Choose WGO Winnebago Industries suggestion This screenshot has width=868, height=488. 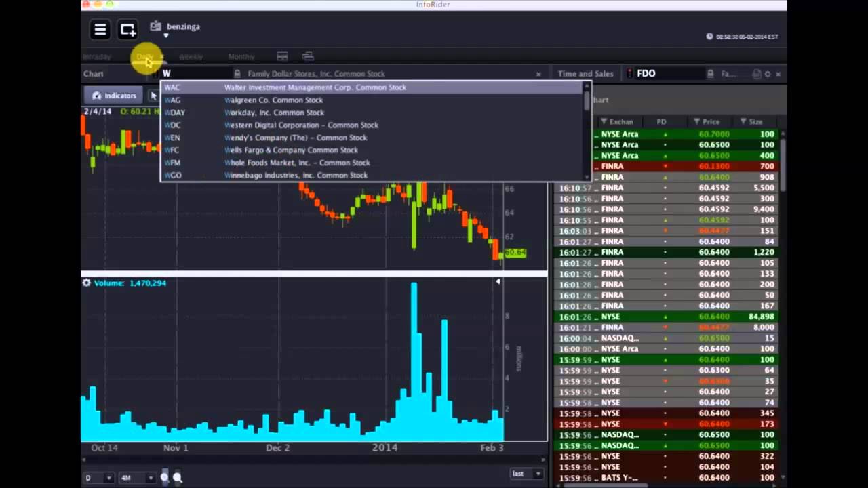[372, 175]
